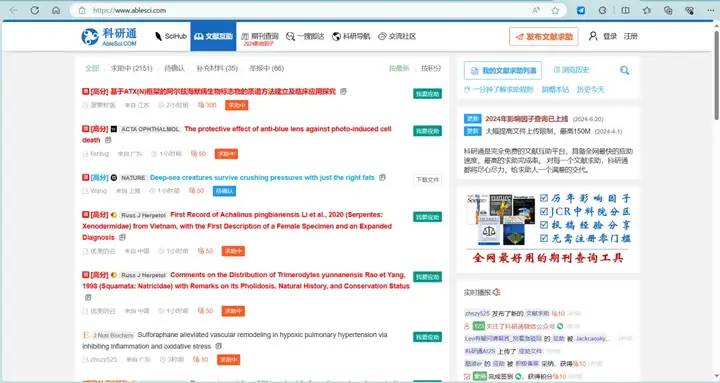Open browser settings and more menu
The height and width of the screenshot is (383, 720).
[710, 10]
